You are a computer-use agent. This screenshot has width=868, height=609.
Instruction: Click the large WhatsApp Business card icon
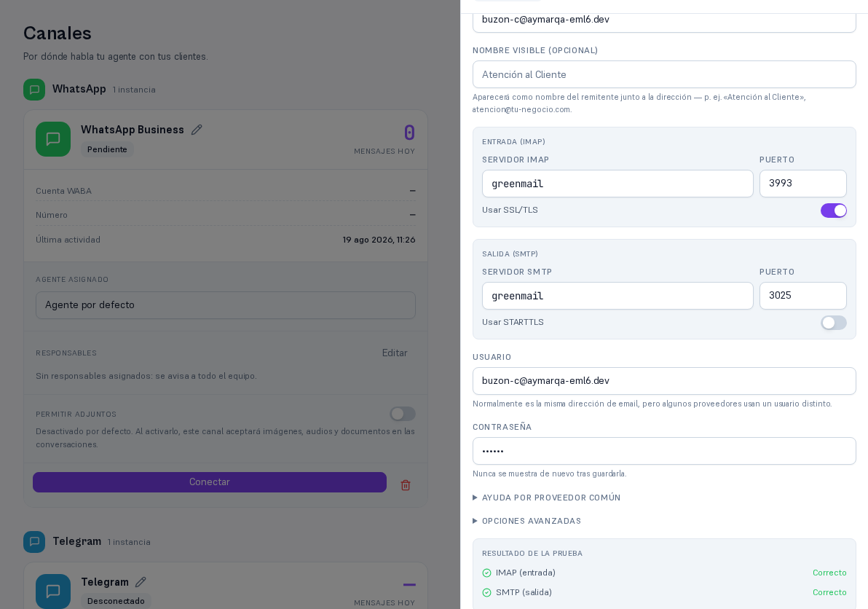tap(53, 139)
